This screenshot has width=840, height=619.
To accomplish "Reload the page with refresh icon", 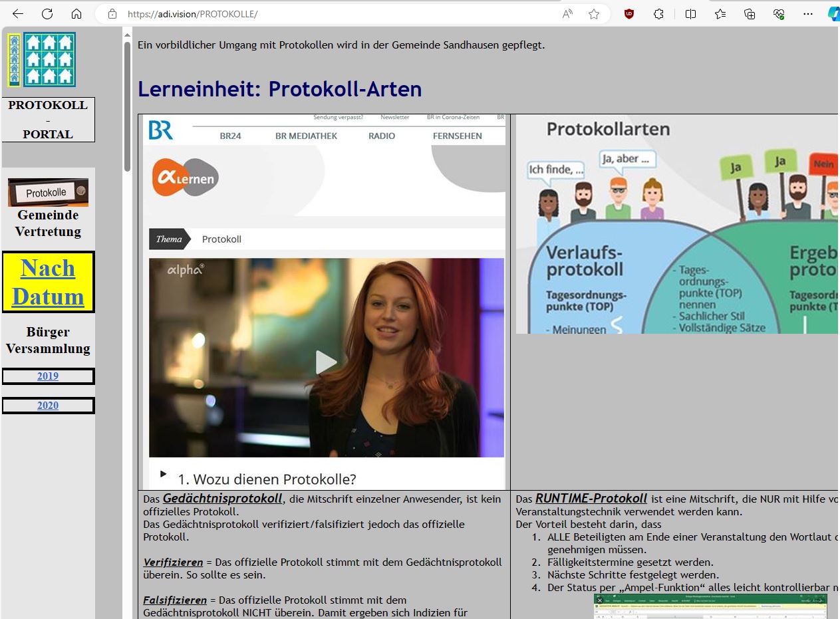I will pyautogui.click(x=47, y=14).
